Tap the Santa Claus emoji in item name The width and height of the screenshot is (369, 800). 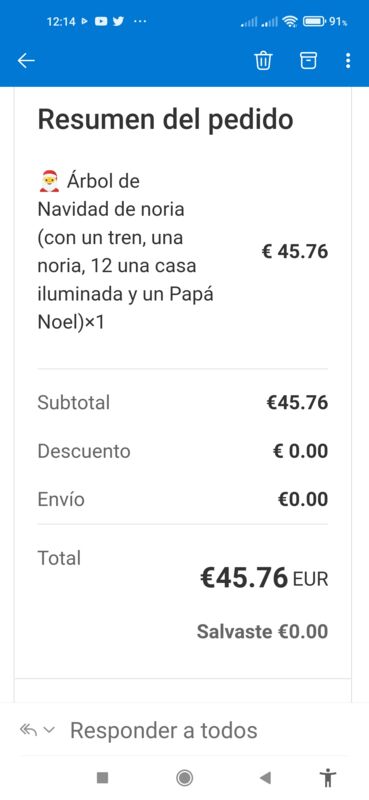coord(49,181)
